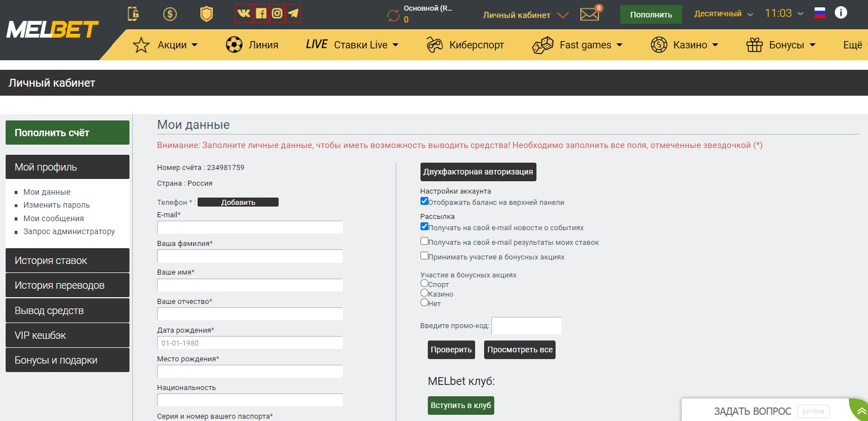The height and width of the screenshot is (421, 868).
Task: Click the dollar coin icon
Action: tap(169, 14)
